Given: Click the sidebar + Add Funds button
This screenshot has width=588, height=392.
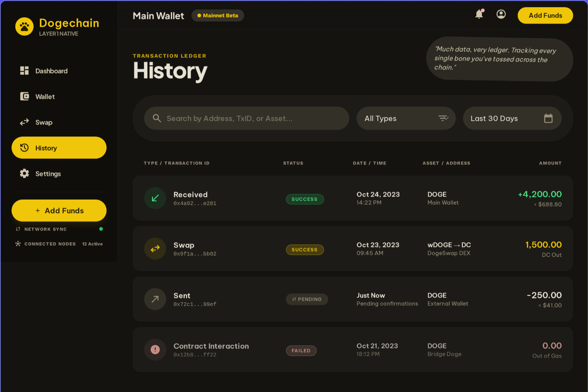Looking at the screenshot, I should point(59,210).
